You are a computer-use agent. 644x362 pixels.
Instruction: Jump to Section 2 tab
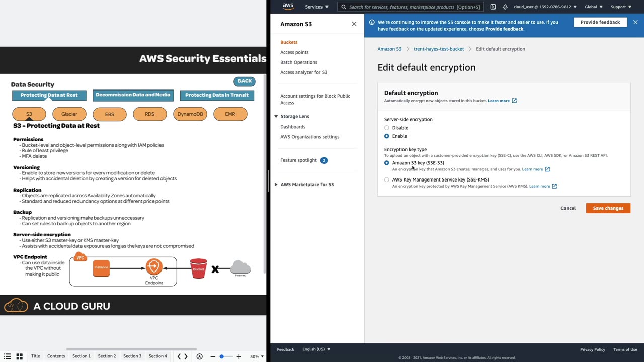pyautogui.click(x=107, y=356)
